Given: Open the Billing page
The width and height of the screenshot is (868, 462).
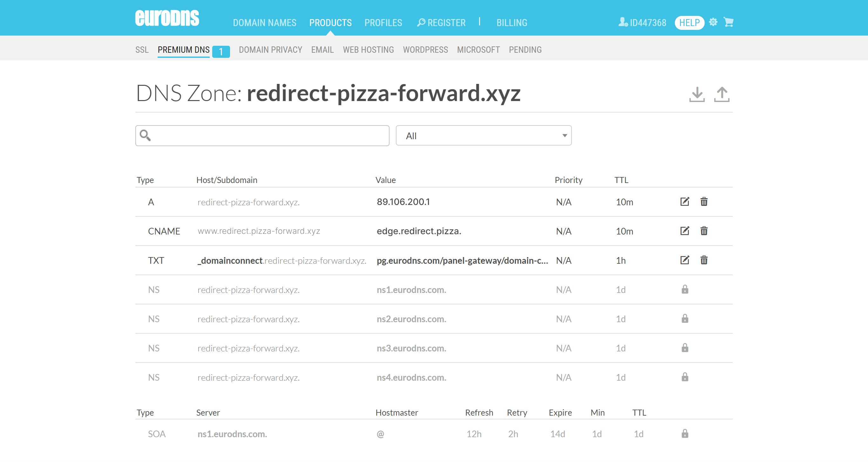Looking at the screenshot, I should 512,23.
